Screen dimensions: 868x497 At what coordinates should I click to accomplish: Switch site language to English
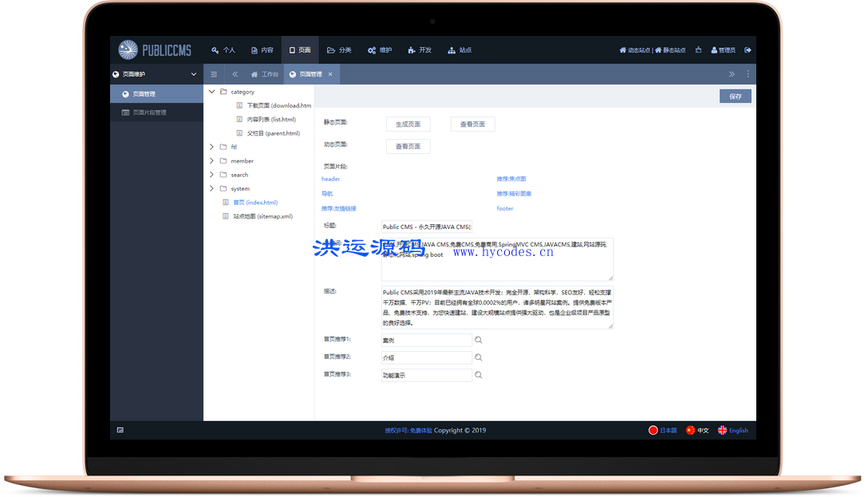click(x=732, y=430)
